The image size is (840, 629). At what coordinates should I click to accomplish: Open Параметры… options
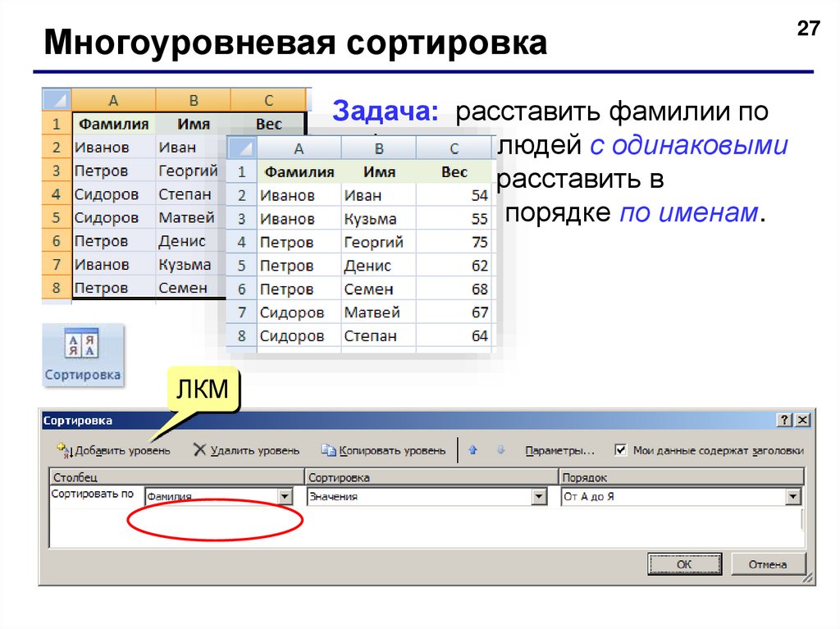(559, 450)
